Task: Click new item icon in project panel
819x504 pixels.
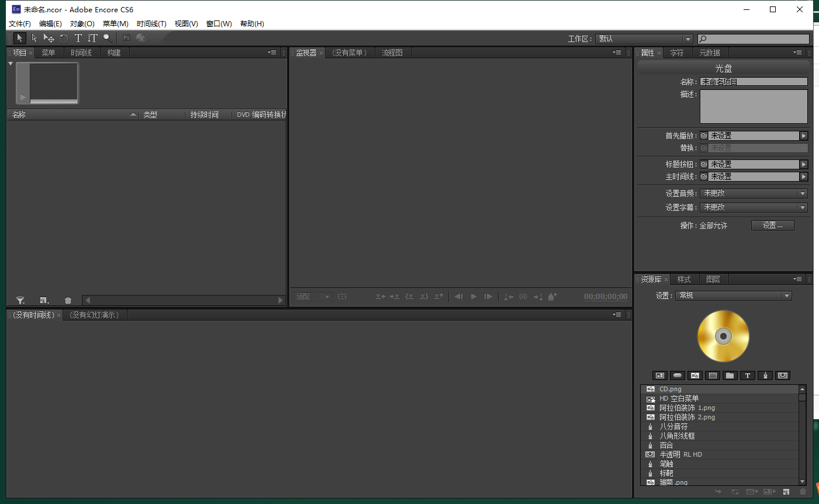Action: pos(44,300)
